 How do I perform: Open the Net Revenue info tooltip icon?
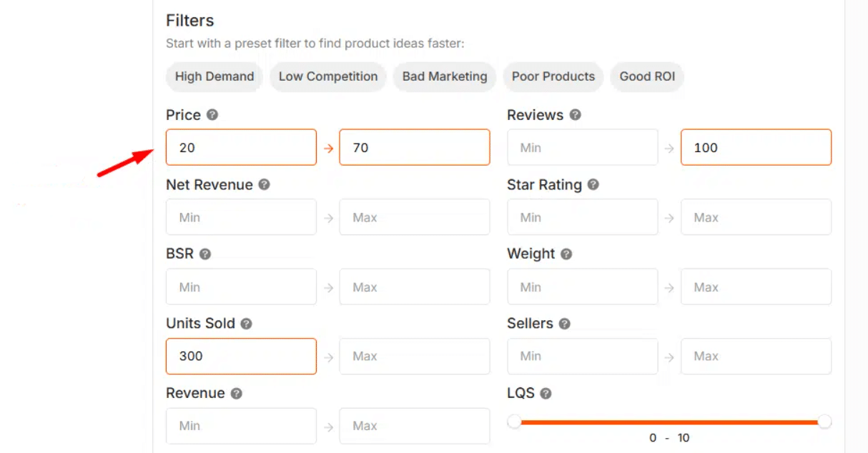(x=264, y=185)
